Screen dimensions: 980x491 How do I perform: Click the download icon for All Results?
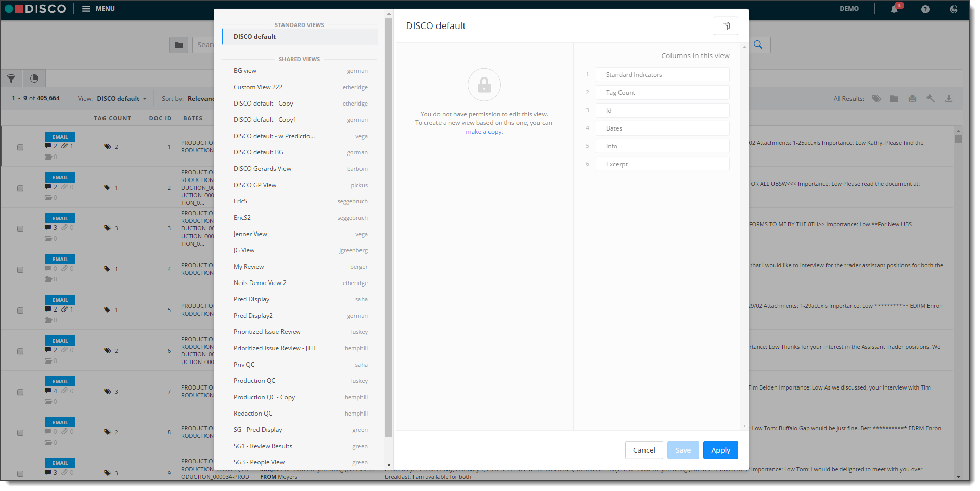[949, 99]
